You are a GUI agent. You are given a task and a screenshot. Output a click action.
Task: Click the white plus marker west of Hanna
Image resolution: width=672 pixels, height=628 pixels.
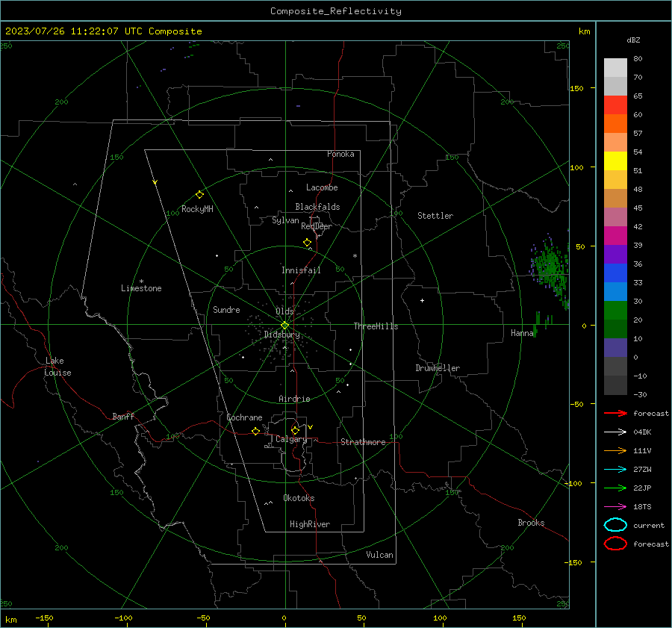coord(422,300)
